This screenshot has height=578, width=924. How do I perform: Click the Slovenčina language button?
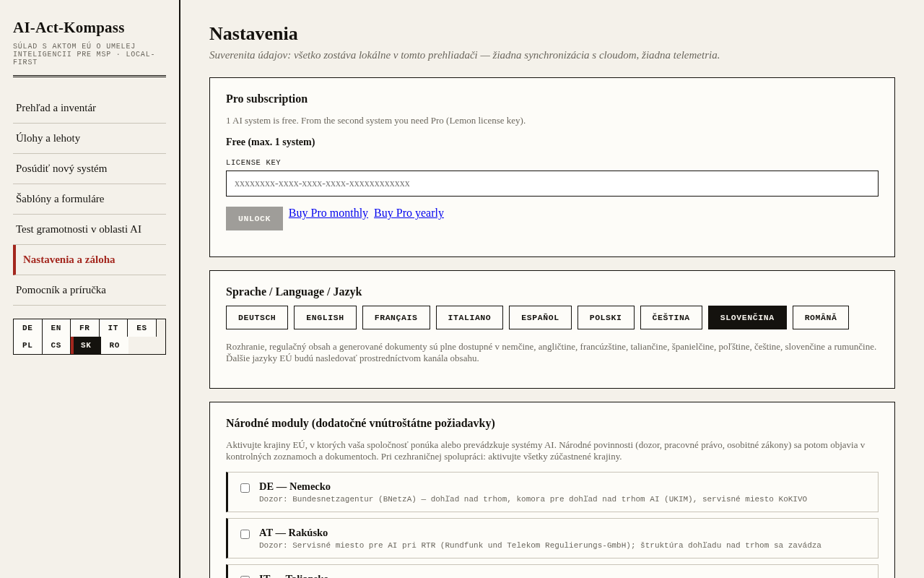[x=747, y=318]
